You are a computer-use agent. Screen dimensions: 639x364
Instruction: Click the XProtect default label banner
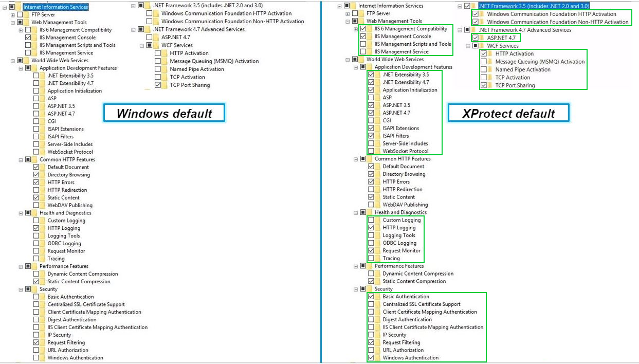click(509, 113)
